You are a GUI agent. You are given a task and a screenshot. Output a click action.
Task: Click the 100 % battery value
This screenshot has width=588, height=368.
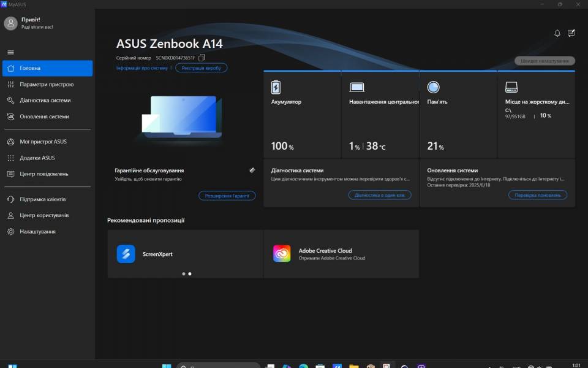click(282, 146)
